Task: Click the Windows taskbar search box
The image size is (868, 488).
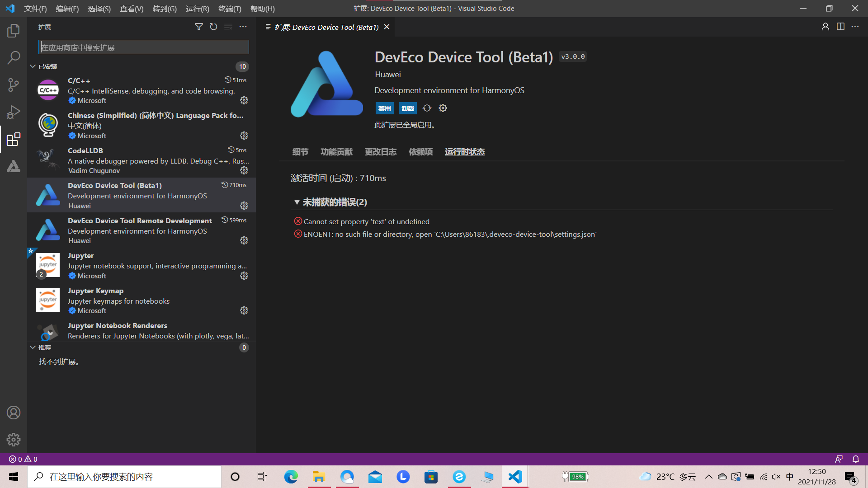Action: [124, 477]
